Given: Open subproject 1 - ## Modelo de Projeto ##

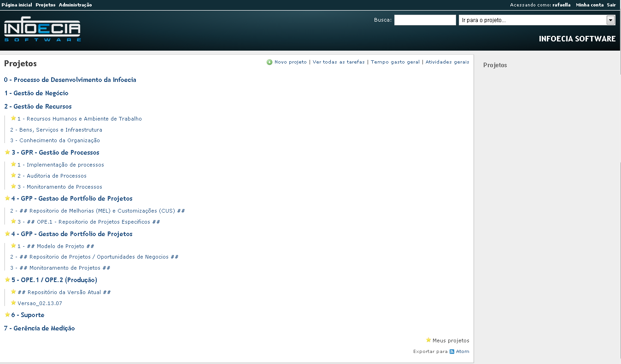Looking at the screenshot, I should [x=56, y=246].
